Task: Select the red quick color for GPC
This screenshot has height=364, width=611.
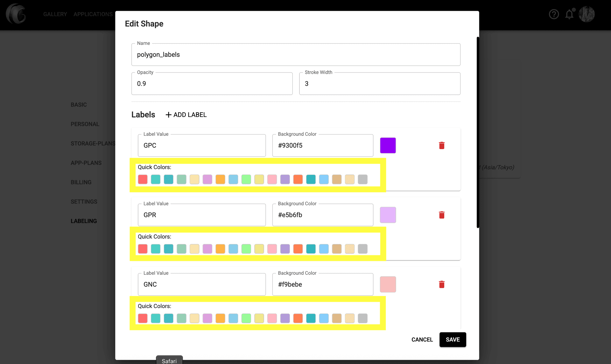Action: pos(143,179)
